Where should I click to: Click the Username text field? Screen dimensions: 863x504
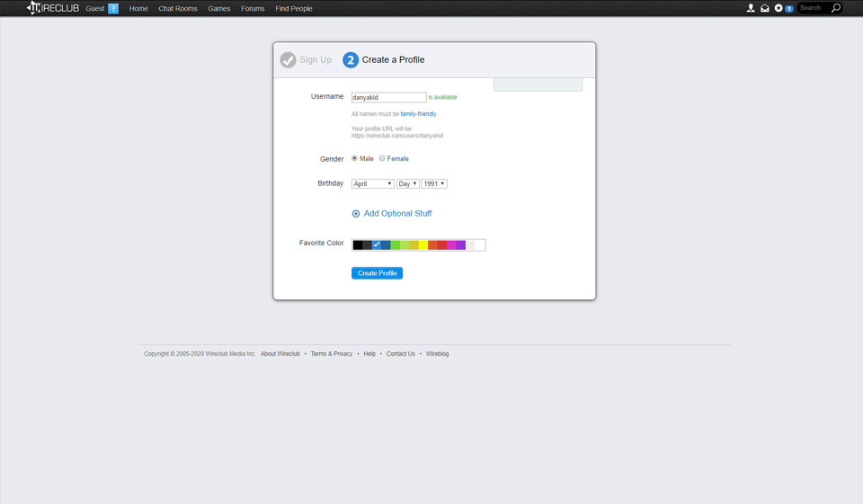[388, 97]
